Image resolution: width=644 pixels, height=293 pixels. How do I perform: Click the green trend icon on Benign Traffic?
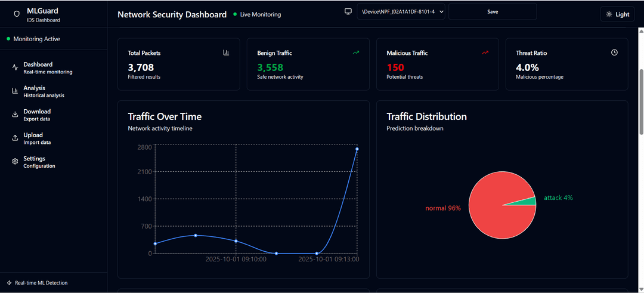point(356,53)
